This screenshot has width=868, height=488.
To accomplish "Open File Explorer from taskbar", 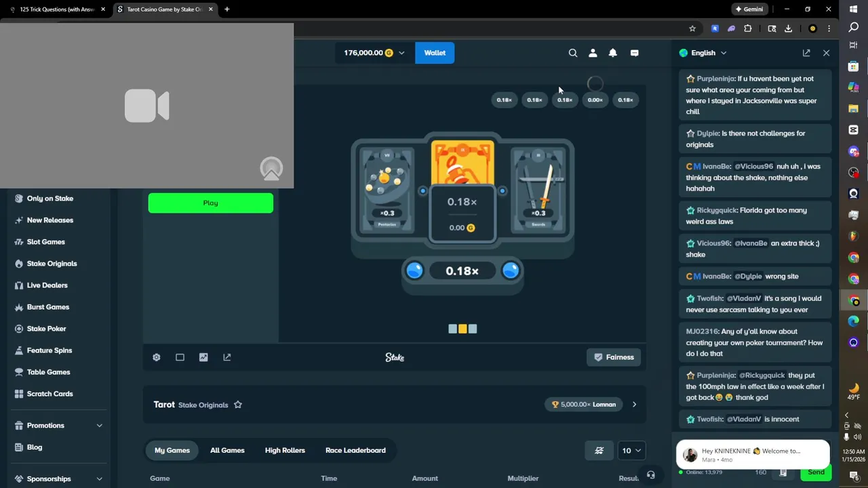I will (854, 108).
